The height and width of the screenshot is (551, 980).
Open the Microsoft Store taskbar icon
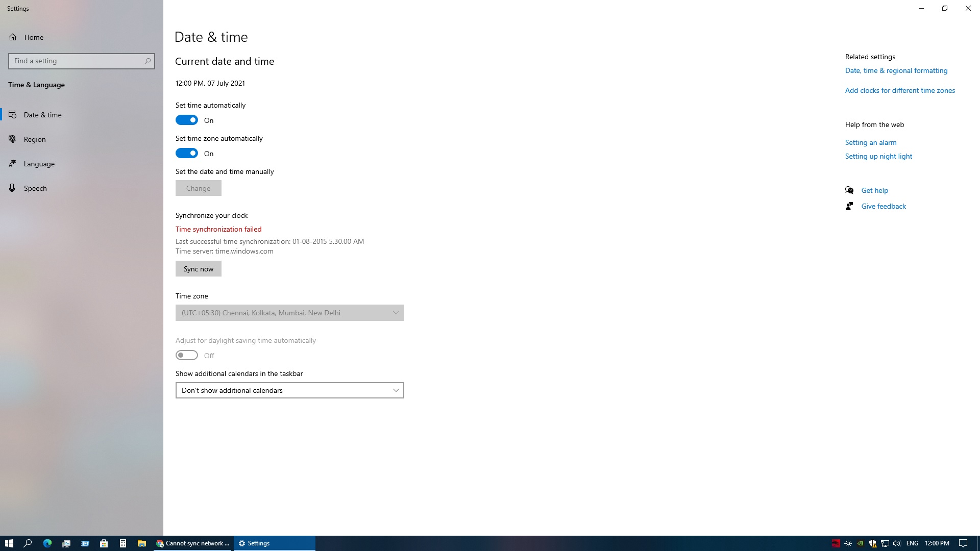[x=104, y=543]
